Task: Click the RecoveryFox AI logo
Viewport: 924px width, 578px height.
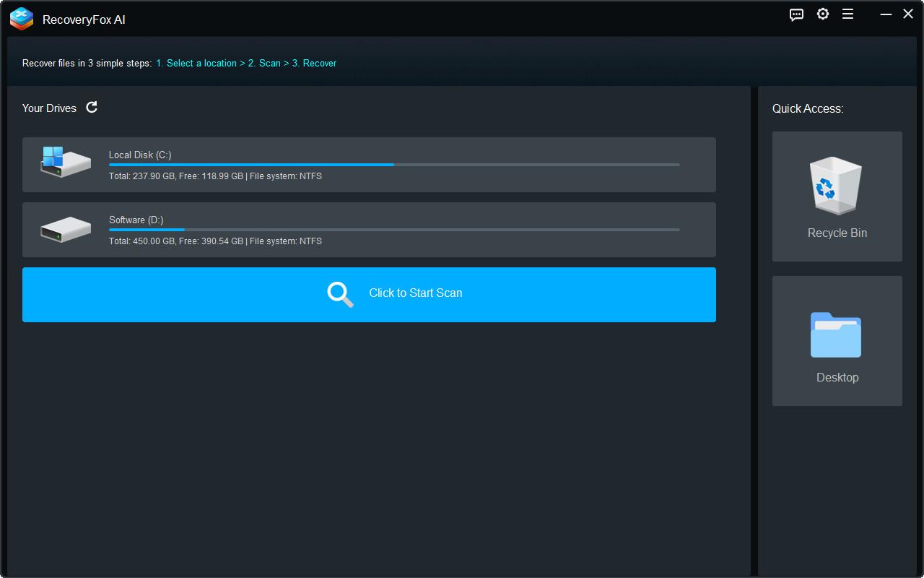Action: [x=21, y=19]
